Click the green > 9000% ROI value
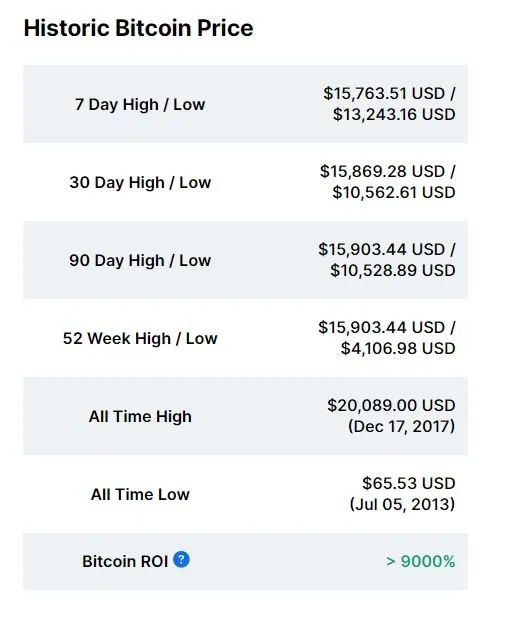 point(420,561)
